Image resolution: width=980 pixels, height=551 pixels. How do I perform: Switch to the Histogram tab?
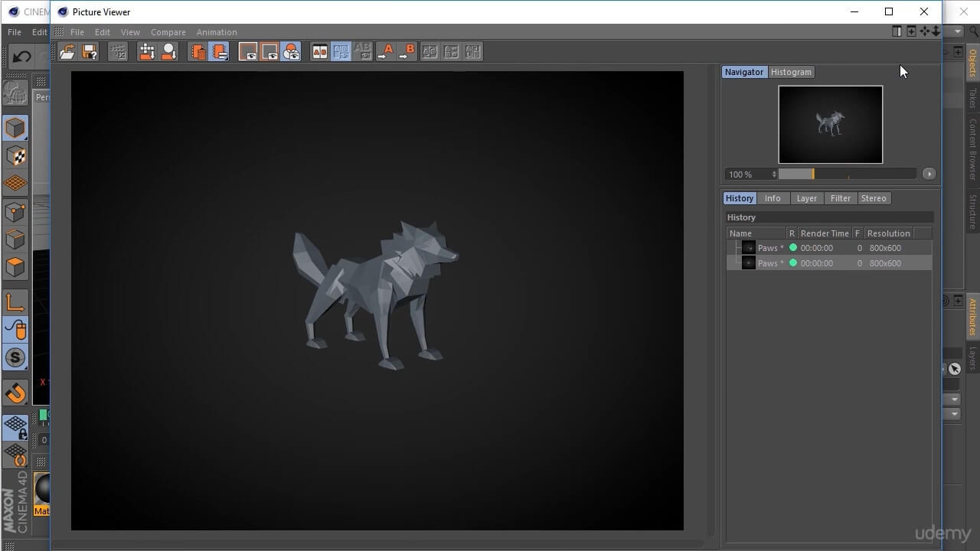tap(791, 72)
